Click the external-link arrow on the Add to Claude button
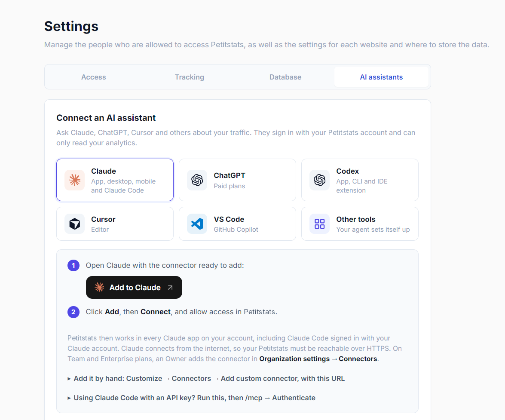Viewport: 505px width, 420px height. 170,288
